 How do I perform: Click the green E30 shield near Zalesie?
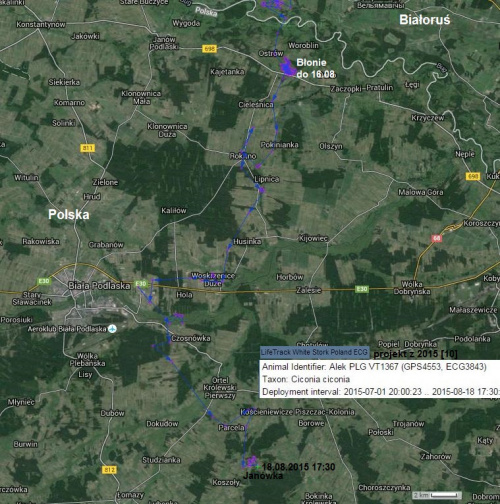click(x=362, y=289)
